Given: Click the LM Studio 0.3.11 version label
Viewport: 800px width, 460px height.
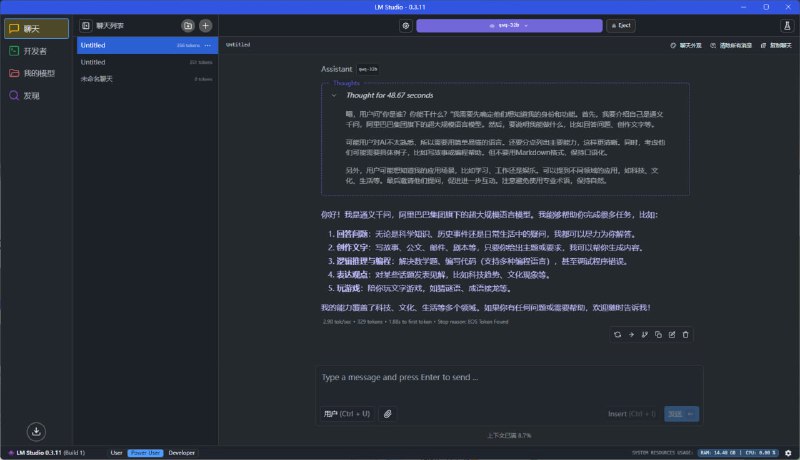Looking at the screenshot, I should pos(47,453).
